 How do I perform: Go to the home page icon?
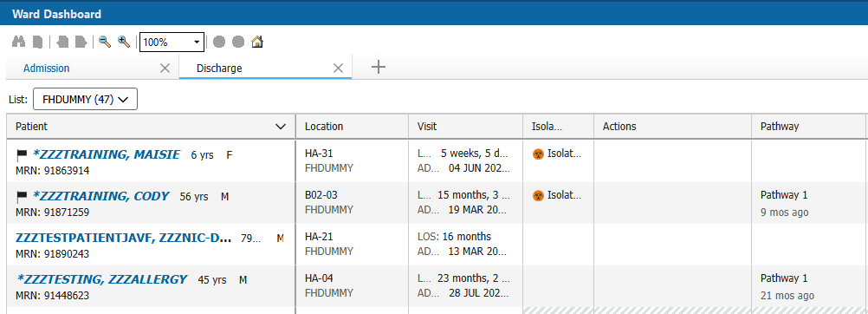click(257, 42)
